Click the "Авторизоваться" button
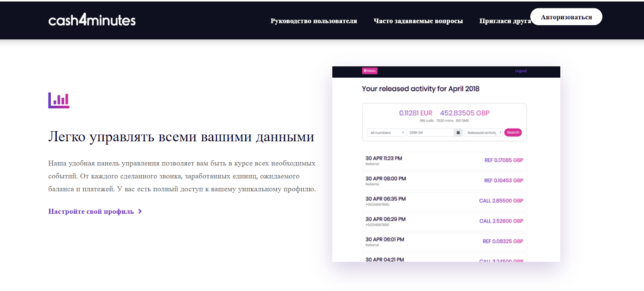 566,17
